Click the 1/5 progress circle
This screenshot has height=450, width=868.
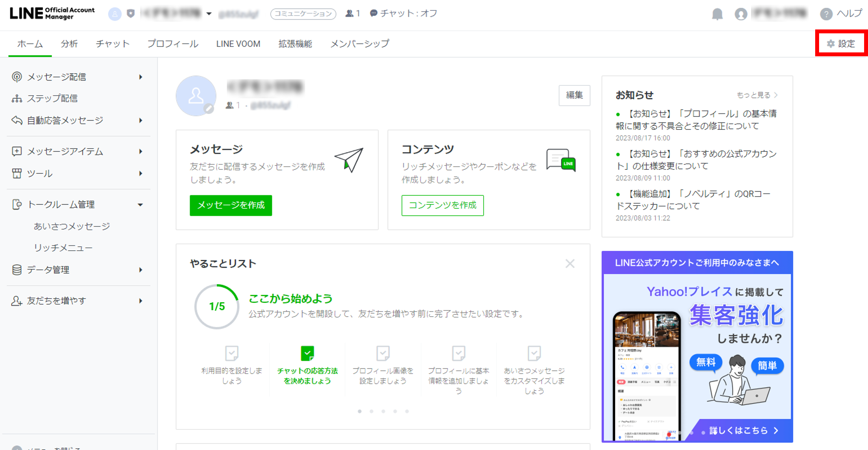216,307
